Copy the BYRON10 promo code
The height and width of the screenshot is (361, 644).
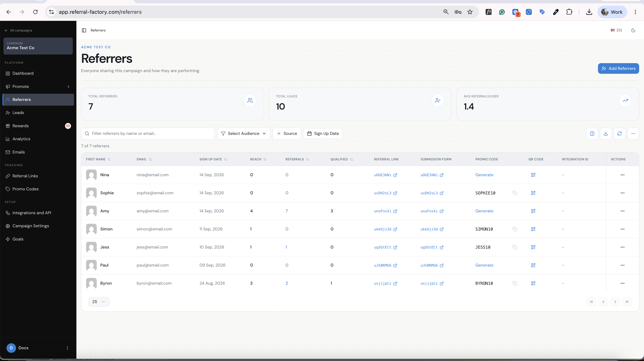point(515,283)
